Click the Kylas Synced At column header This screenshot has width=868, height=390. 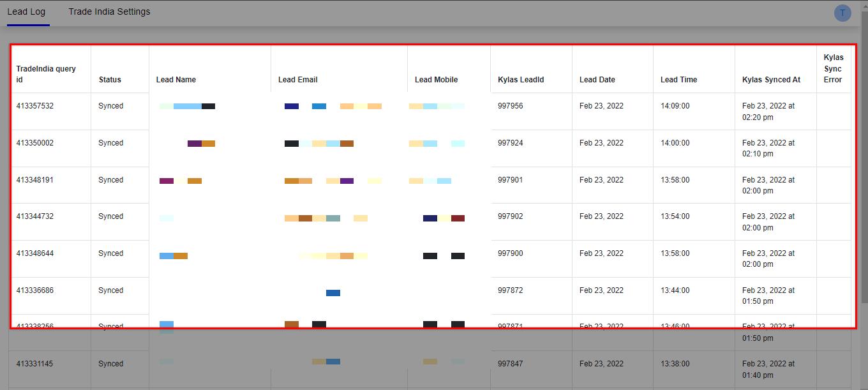771,80
